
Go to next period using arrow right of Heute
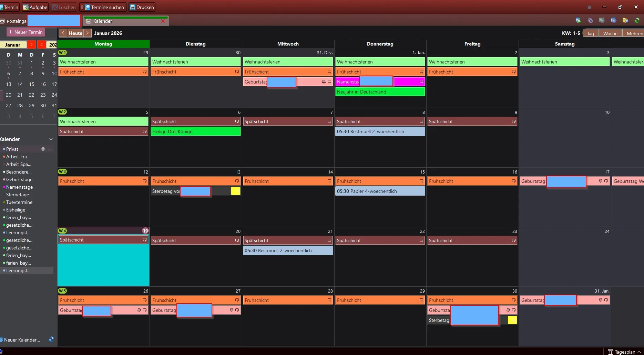point(88,33)
